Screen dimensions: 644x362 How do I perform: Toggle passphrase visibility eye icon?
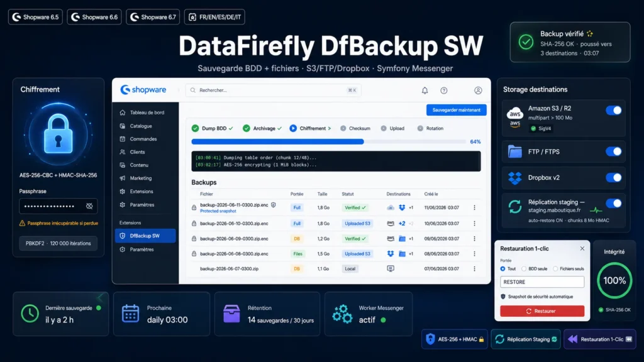pyautogui.click(x=89, y=206)
